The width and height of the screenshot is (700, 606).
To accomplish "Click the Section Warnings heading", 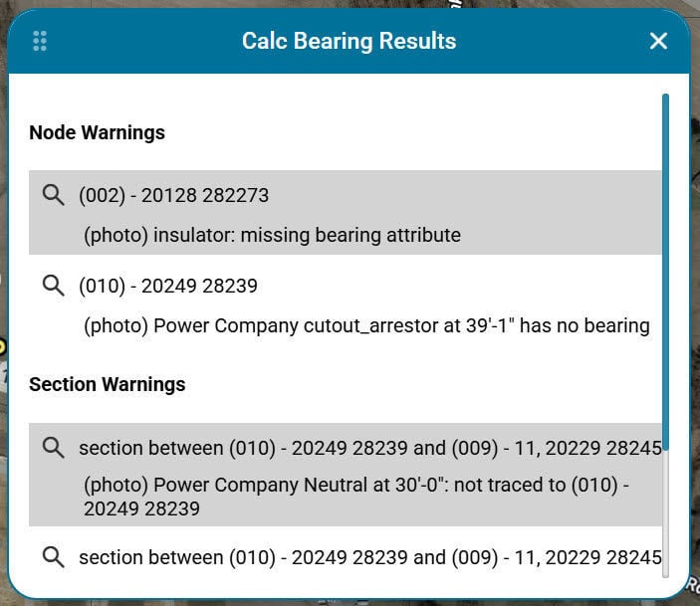I will click(108, 384).
